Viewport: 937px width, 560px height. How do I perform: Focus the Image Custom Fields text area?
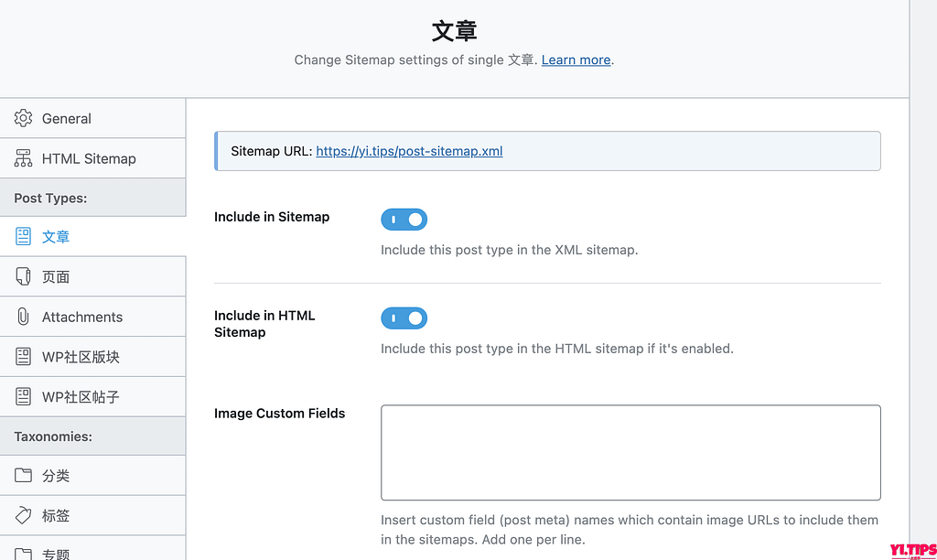[630, 453]
